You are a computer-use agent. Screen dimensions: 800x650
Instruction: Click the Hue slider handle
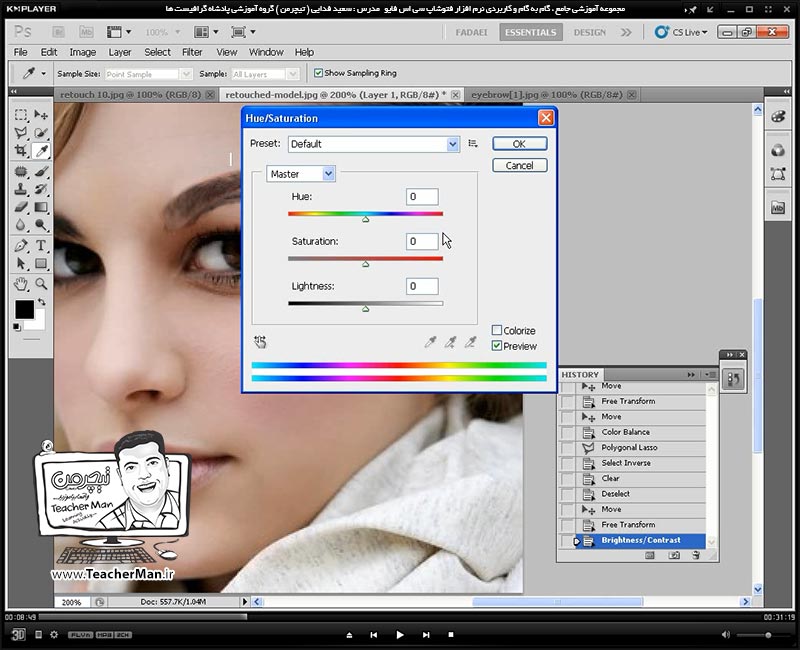pos(365,219)
